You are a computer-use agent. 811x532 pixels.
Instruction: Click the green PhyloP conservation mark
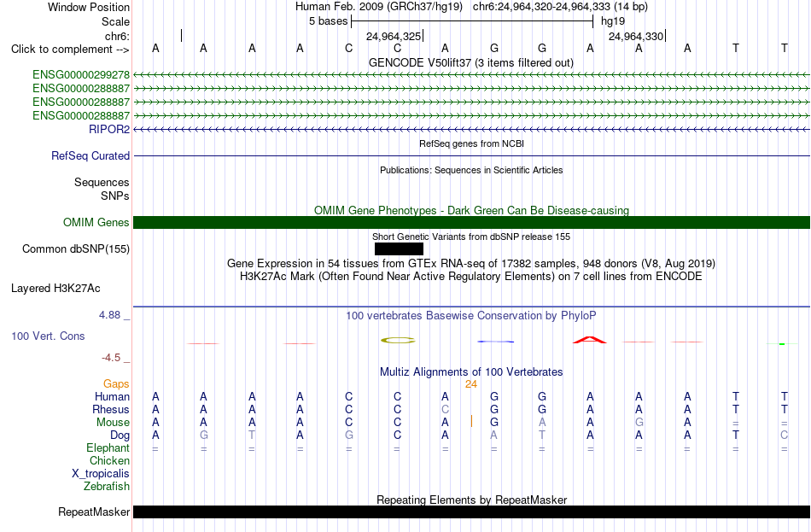pos(782,343)
